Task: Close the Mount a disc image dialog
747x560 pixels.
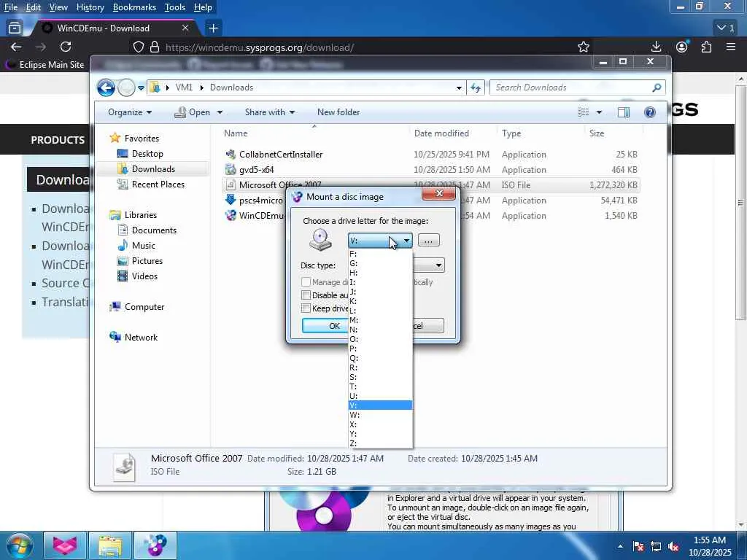Action: (438, 193)
